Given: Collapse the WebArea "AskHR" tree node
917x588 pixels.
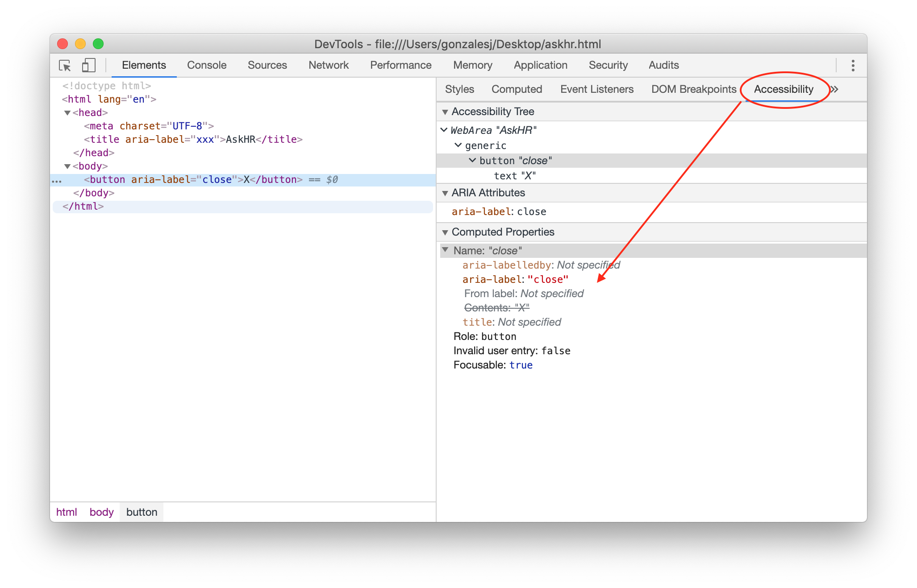Looking at the screenshot, I should point(444,130).
